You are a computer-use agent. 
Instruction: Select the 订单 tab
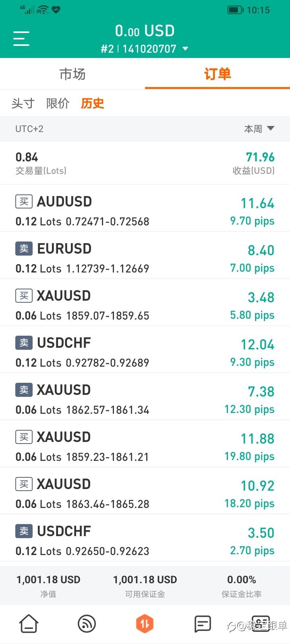coord(217,74)
